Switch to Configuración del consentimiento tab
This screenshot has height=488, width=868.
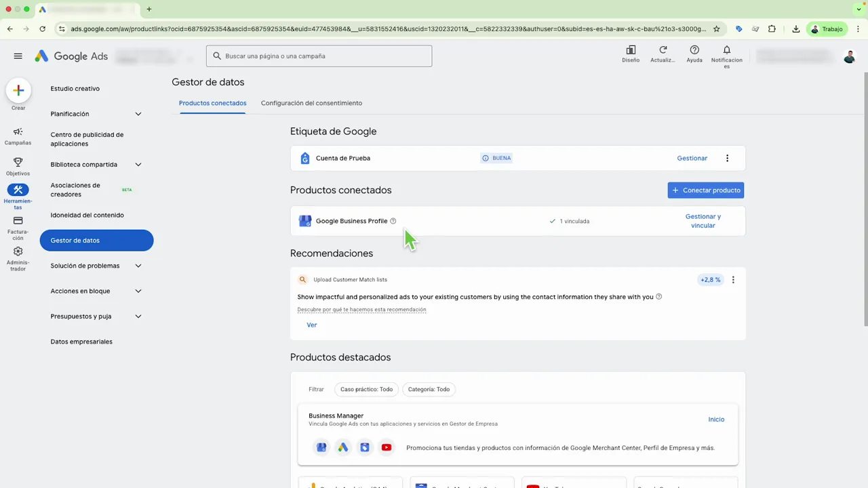coord(311,103)
